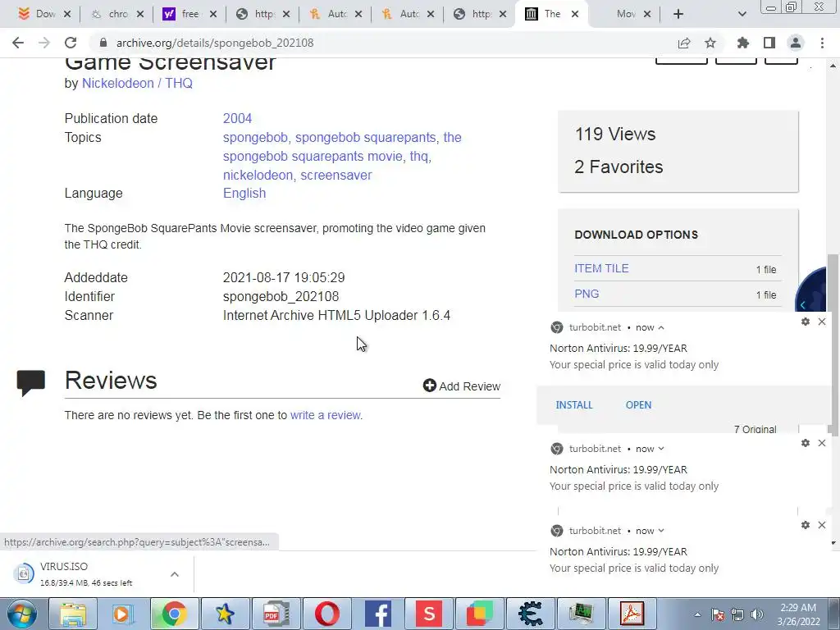Download the ITEM TILE option
This screenshot has width=840, height=630.
tap(601, 268)
